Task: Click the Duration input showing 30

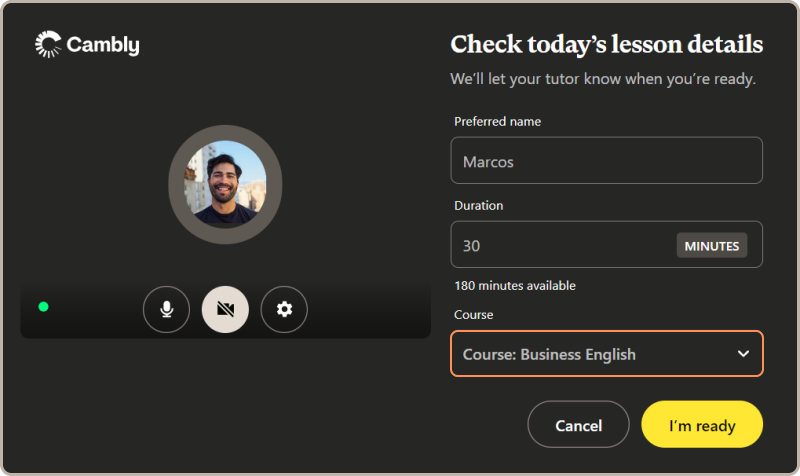Action: point(560,245)
